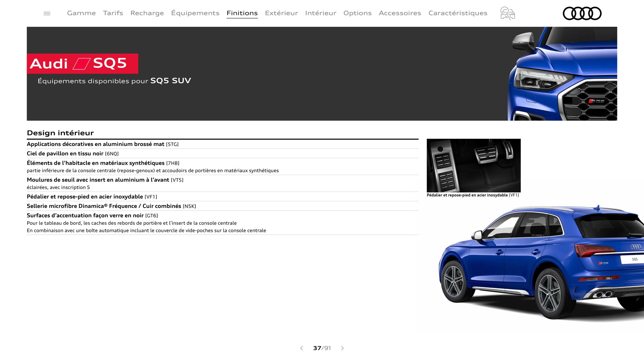The height and width of the screenshot is (362, 644).
Task: Open the Équipements tab
Action: [x=195, y=13]
